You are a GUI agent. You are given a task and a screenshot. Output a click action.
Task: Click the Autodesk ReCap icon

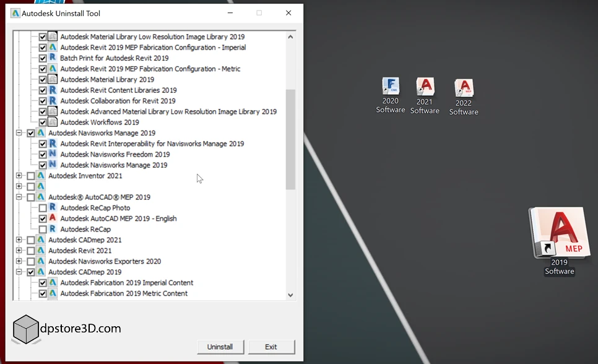coord(53,229)
